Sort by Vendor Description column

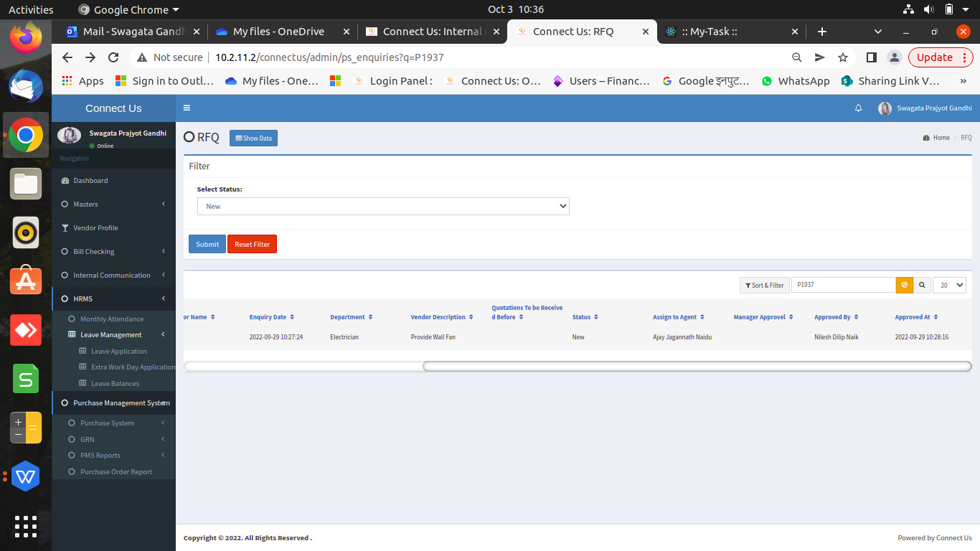coord(442,317)
